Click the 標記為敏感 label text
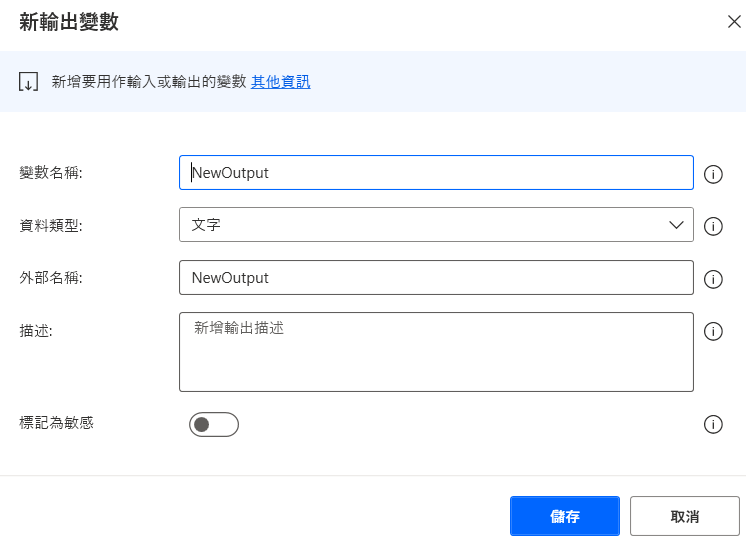Image resolution: width=746 pixels, height=549 pixels. coord(57,422)
